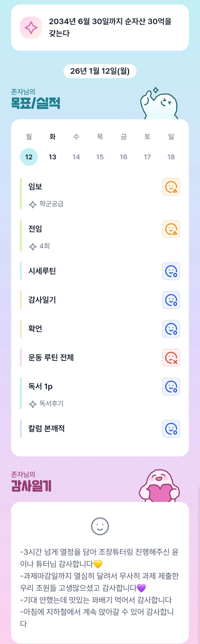The height and width of the screenshot is (644, 200).
Task: Open the 운동 루틴 전체 goal item
Action: pyautogui.click(x=51, y=358)
